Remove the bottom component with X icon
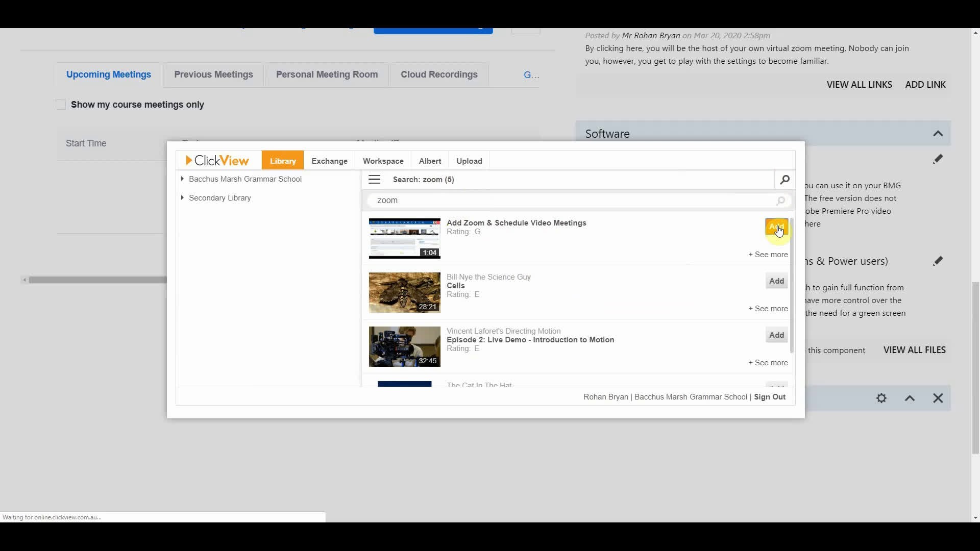Viewport: 980px width, 551px height. (938, 398)
